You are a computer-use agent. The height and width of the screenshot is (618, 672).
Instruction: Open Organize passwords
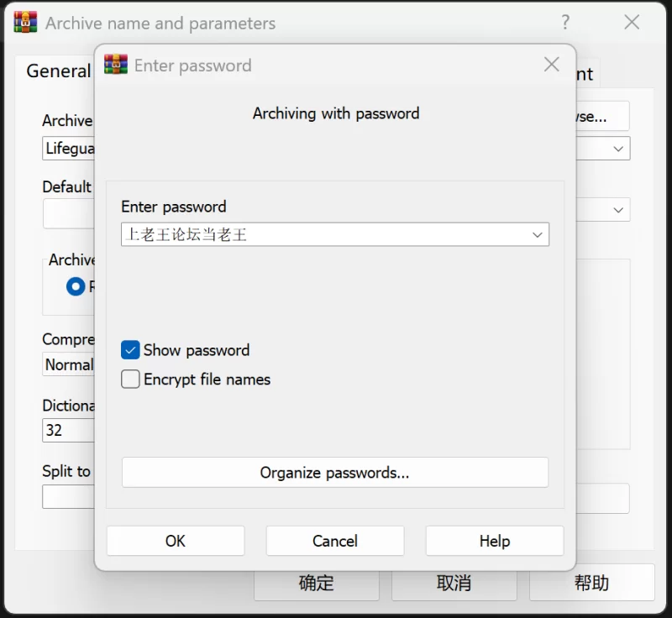point(334,473)
